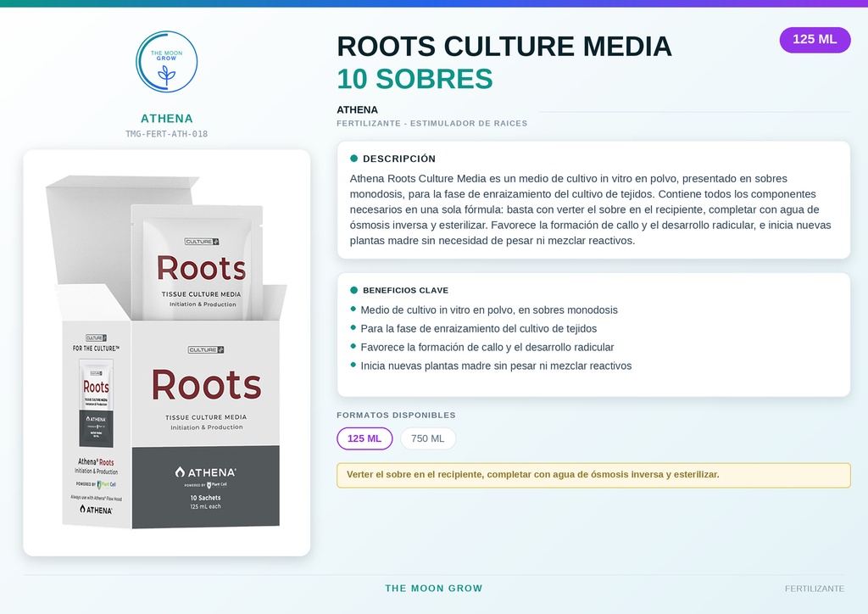Click bullet 'Favorece la formación de callo'

pyautogui.click(x=487, y=347)
